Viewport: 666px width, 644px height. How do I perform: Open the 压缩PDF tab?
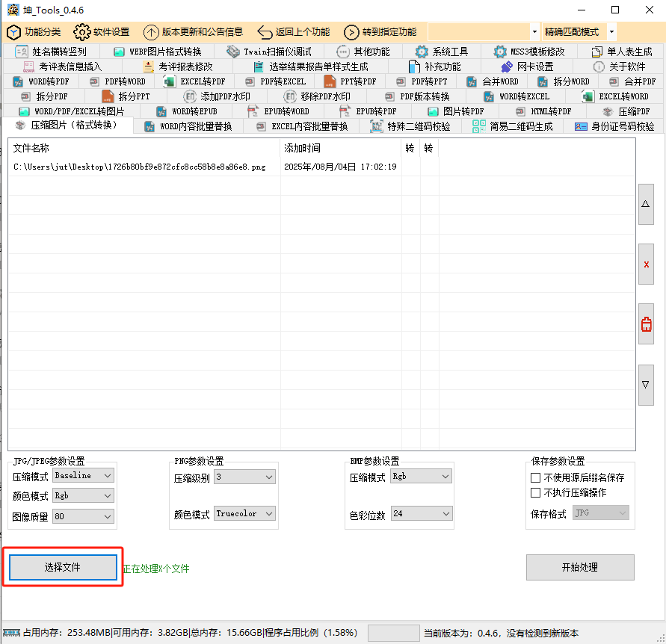626,111
